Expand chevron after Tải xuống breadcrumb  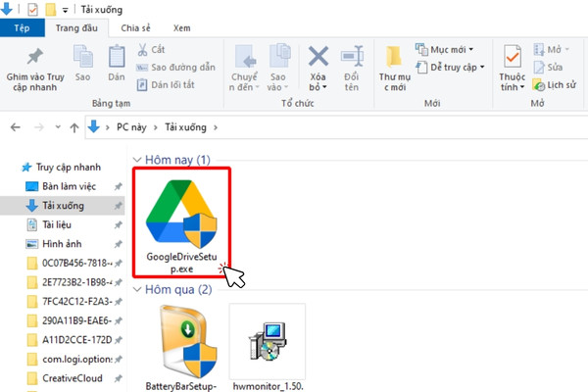pos(216,127)
